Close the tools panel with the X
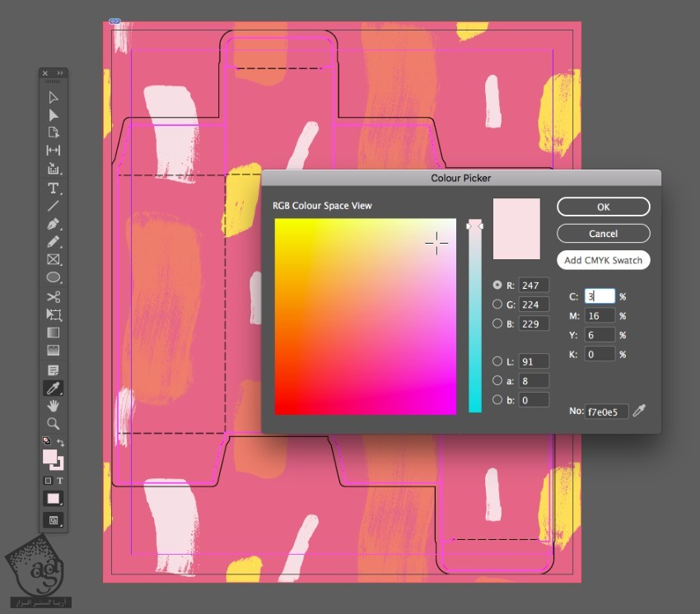700x614 pixels. [45, 73]
